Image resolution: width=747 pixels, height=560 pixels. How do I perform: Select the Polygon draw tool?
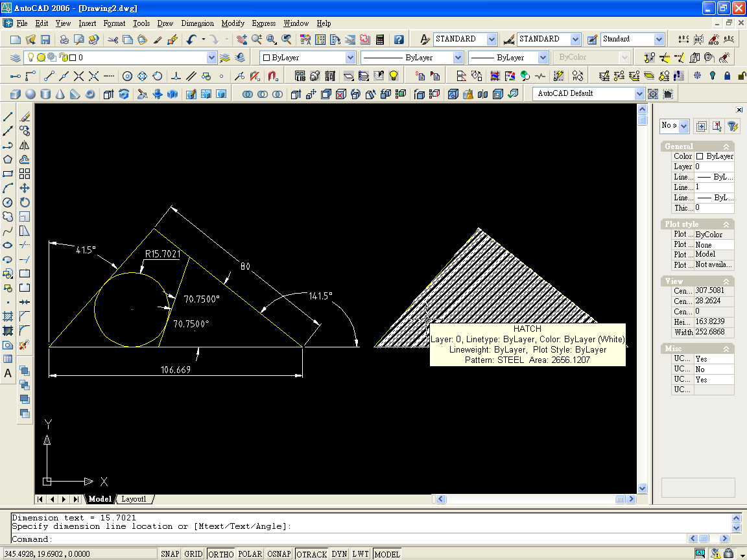pyautogui.click(x=8, y=159)
